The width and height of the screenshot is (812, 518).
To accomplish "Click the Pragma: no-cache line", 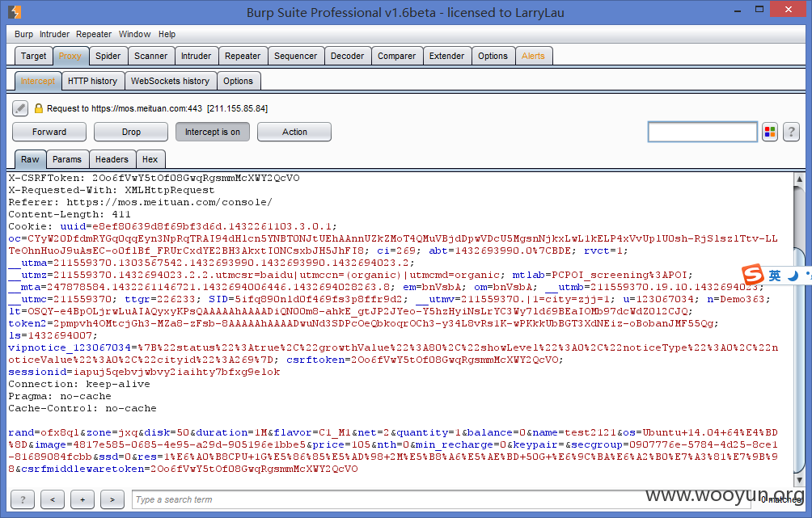I will pos(60,397).
